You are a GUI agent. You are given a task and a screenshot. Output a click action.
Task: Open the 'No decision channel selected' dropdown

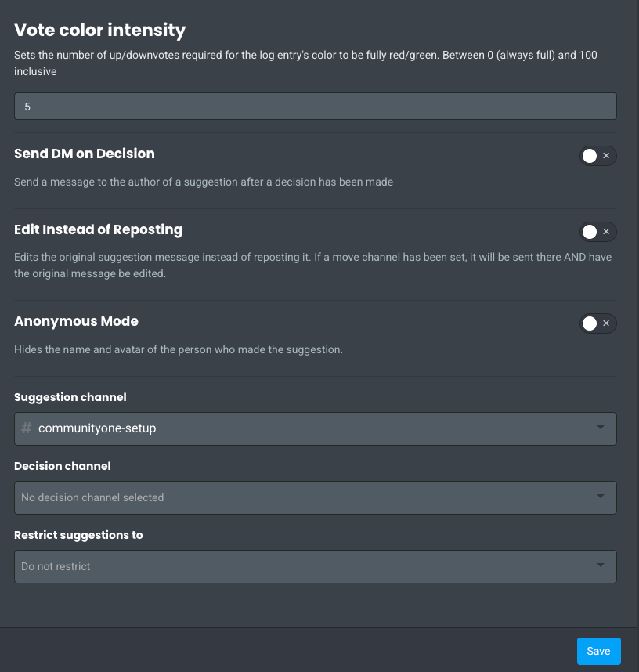pos(315,497)
